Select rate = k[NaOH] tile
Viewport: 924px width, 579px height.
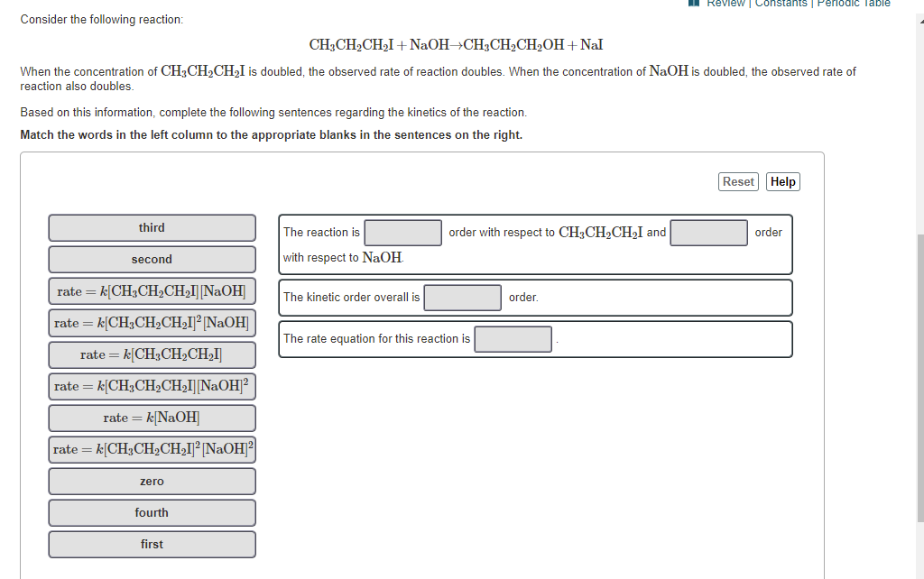(x=152, y=418)
